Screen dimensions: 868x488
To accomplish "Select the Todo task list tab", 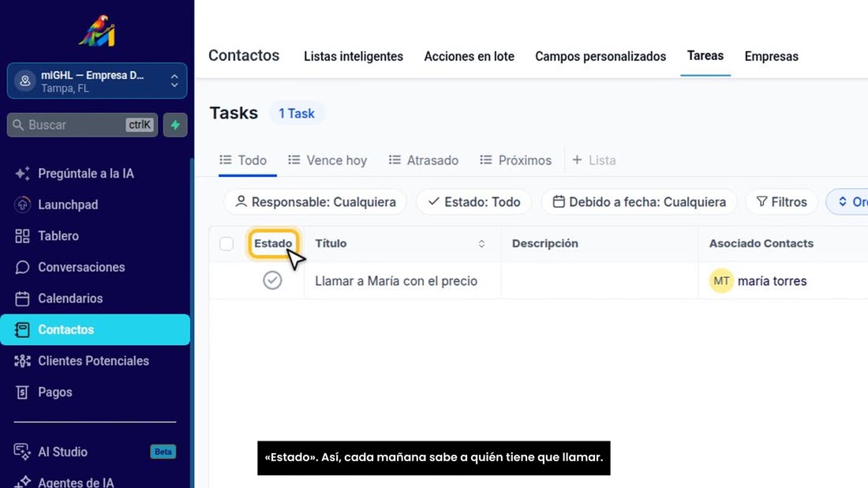I will point(244,160).
